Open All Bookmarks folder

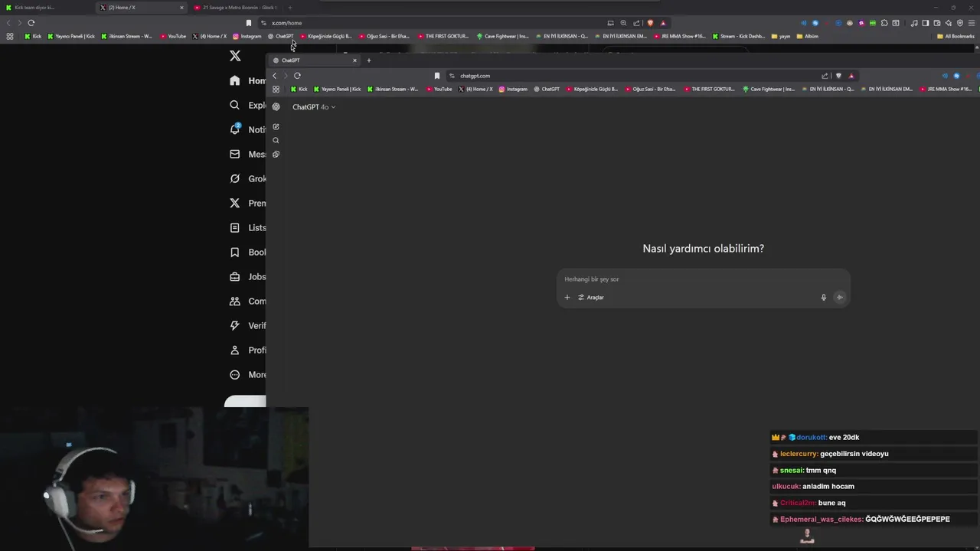(x=955, y=36)
